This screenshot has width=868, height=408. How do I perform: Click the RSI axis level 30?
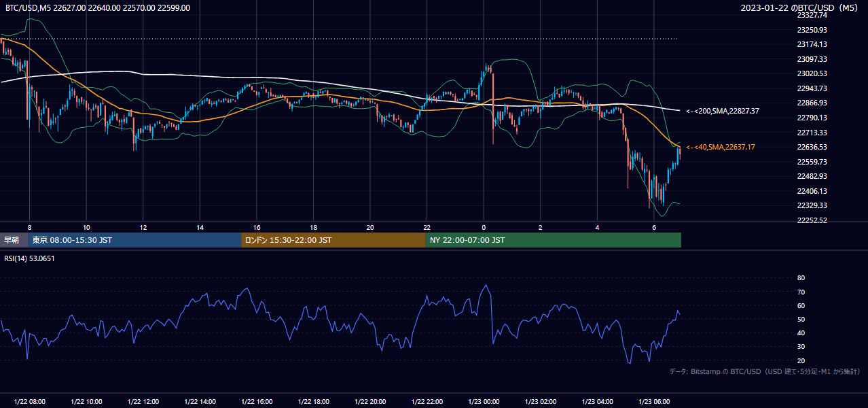click(801, 347)
